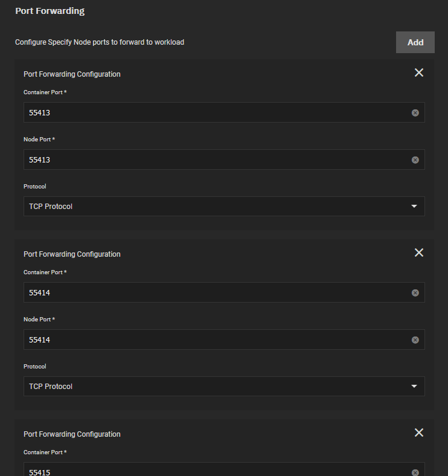Clear the Container Port 55415 field
This screenshot has width=448, height=476.
[415, 472]
